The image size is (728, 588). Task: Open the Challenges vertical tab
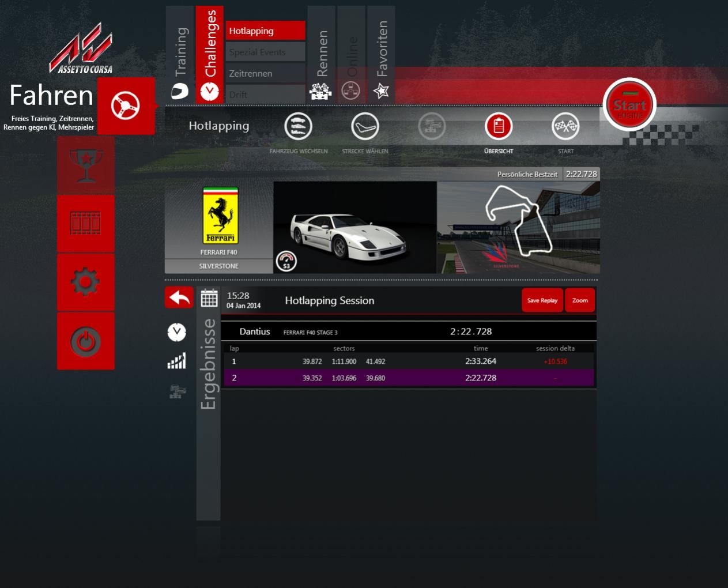tap(210, 55)
